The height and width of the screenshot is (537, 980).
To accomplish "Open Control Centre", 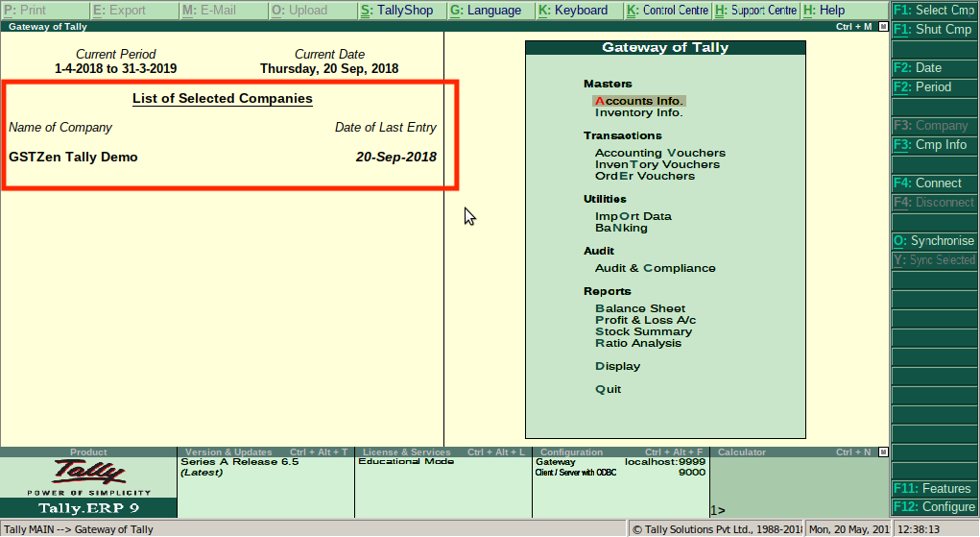I will pyautogui.click(x=668, y=11).
